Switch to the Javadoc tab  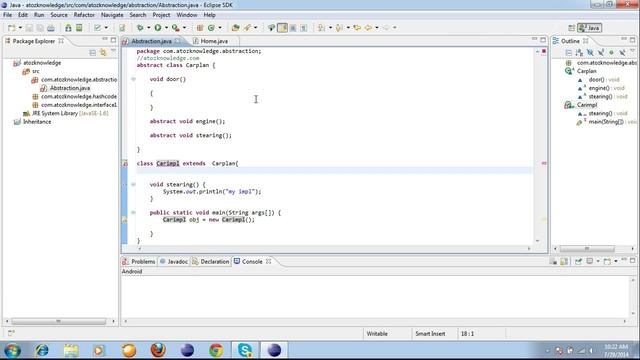[173, 261]
